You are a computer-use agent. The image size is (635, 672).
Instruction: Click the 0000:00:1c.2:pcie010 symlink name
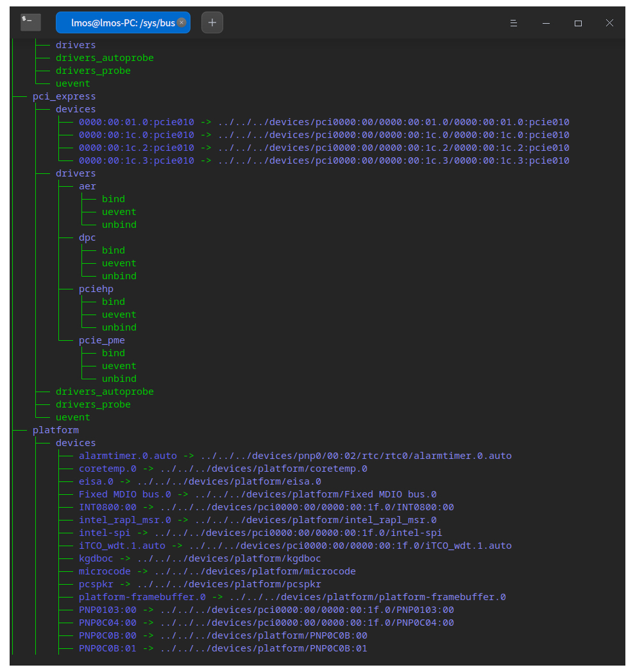point(136,148)
